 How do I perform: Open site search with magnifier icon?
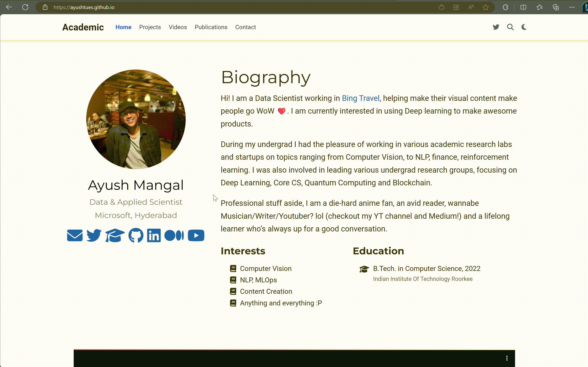(x=510, y=27)
